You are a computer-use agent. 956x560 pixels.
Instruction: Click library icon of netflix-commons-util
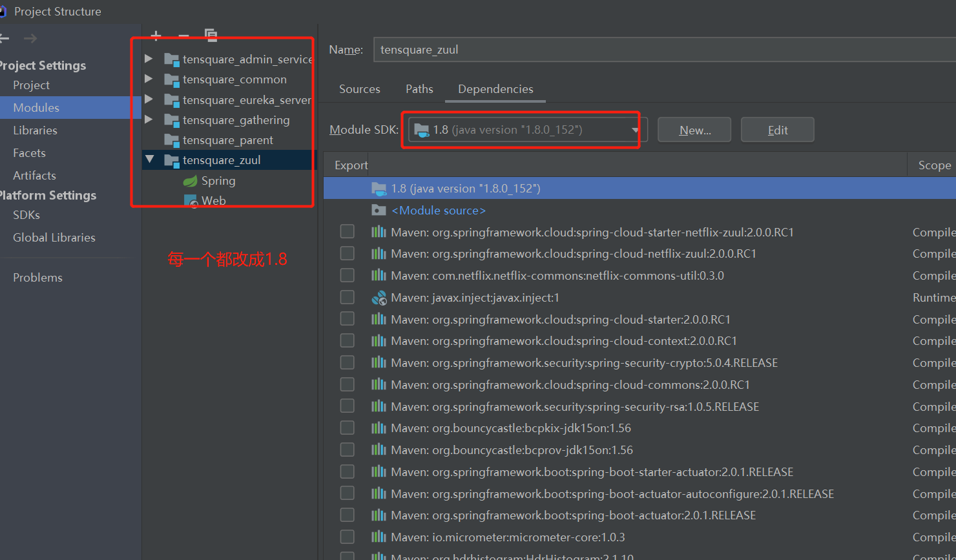tap(379, 276)
